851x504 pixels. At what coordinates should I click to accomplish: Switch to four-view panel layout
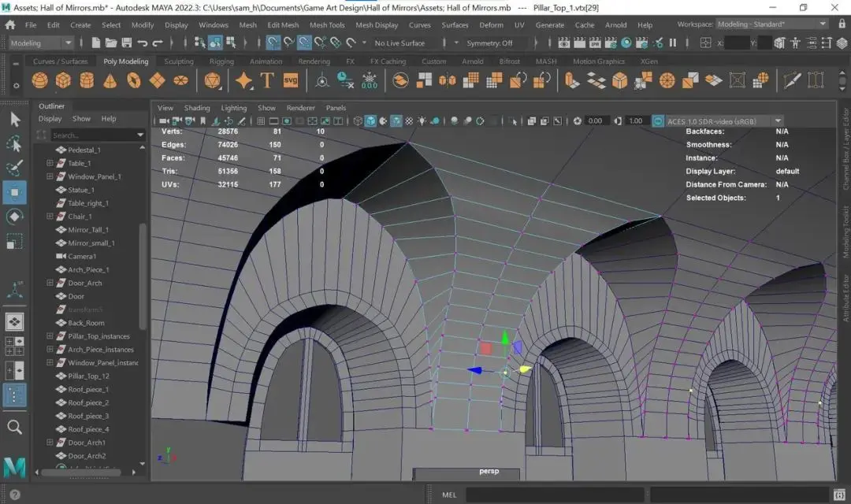coord(15,346)
